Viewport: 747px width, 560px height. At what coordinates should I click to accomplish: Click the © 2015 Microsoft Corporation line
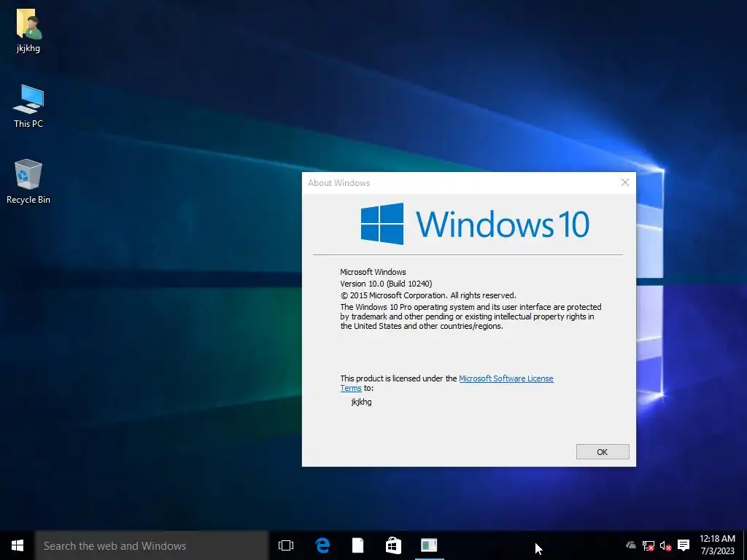428,295
